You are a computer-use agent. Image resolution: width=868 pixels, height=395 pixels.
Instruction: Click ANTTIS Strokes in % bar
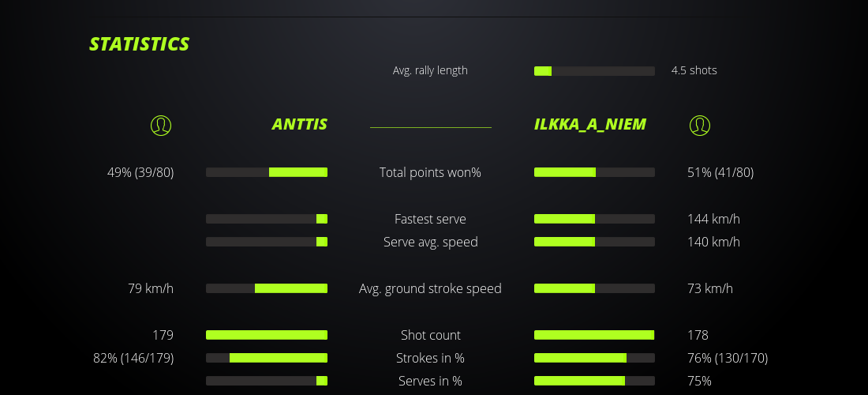click(x=267, y=358)
